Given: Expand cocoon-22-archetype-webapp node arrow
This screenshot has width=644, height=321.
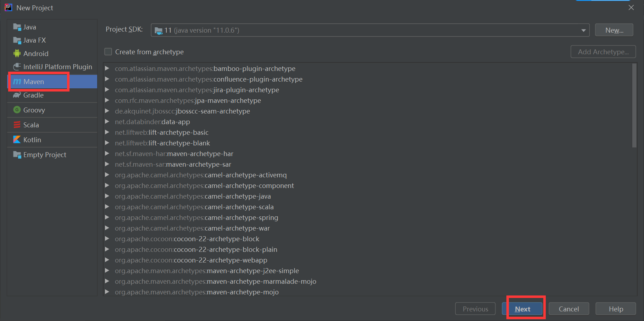Looking at the screenshot, I should pyautogui.click(x=107, y=260).
